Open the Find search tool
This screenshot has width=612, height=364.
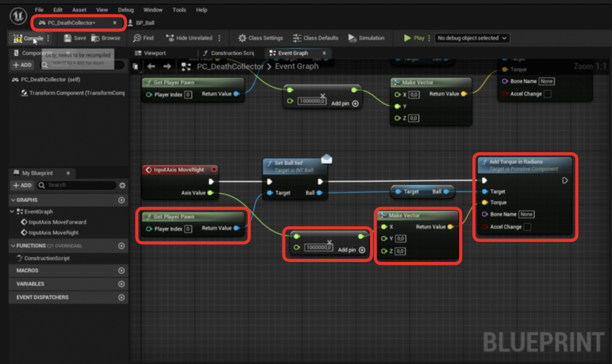coord(143,38)
